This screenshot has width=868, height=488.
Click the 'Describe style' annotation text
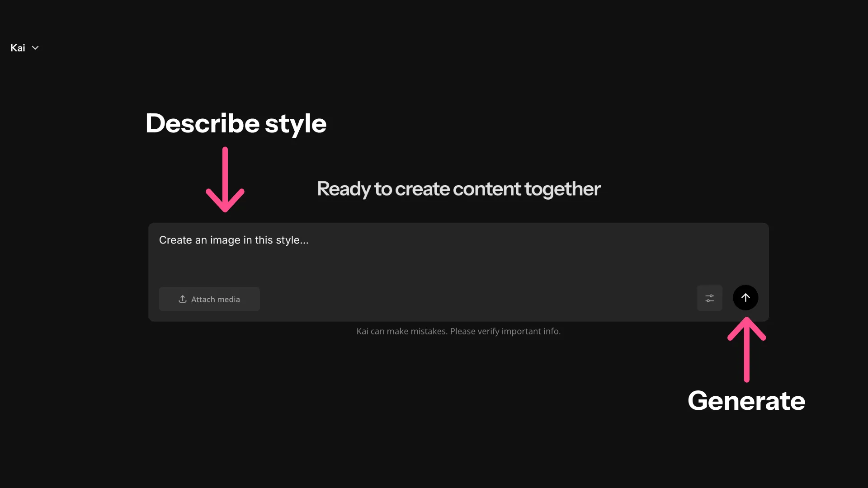(236, 123)
